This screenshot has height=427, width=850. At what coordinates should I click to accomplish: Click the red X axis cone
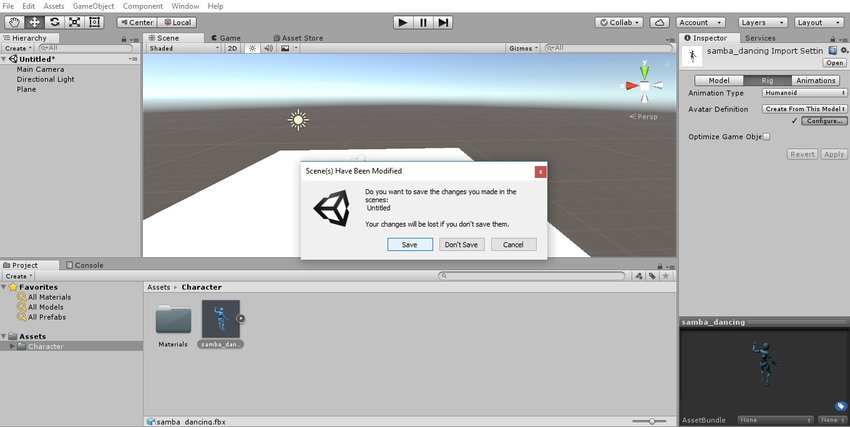631,86
